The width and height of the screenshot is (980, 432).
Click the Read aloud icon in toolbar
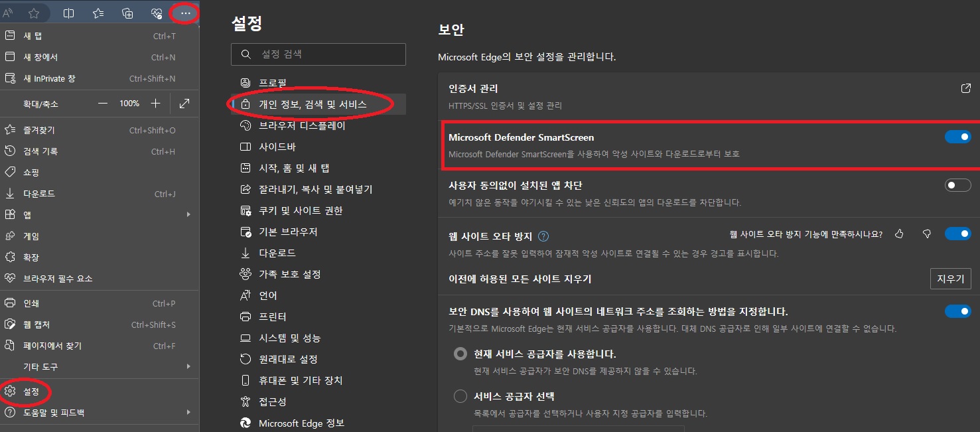[8, 13]
